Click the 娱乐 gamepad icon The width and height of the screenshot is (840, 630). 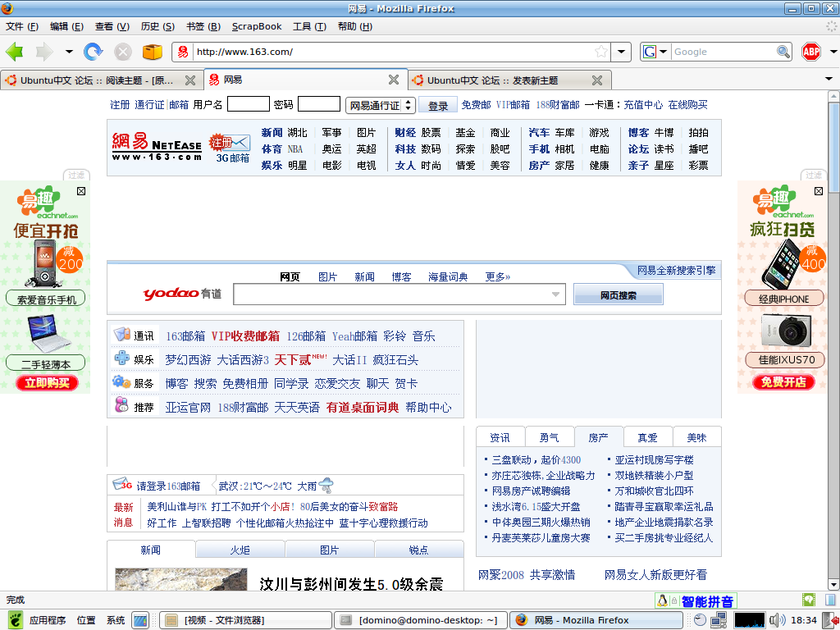[x=121, y=358]
